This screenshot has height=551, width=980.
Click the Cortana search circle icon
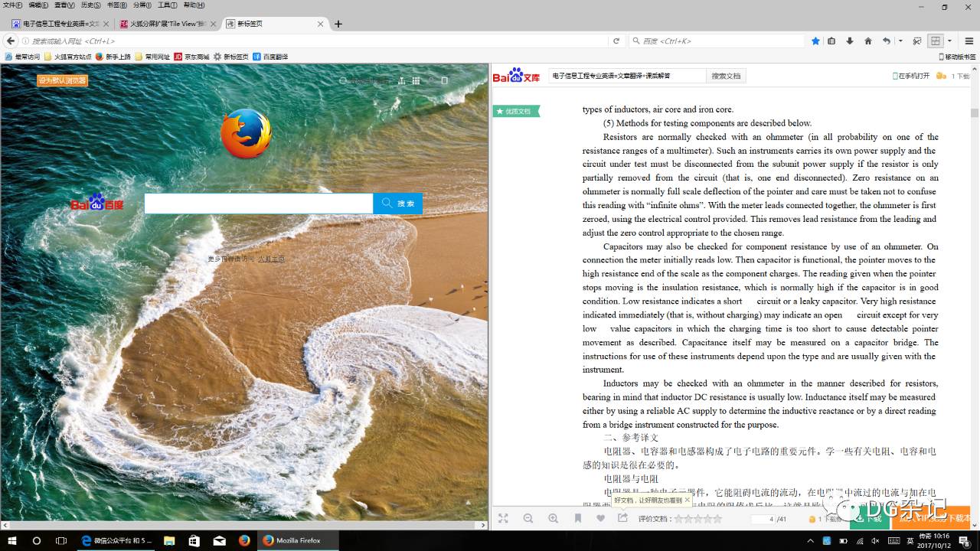37,540
